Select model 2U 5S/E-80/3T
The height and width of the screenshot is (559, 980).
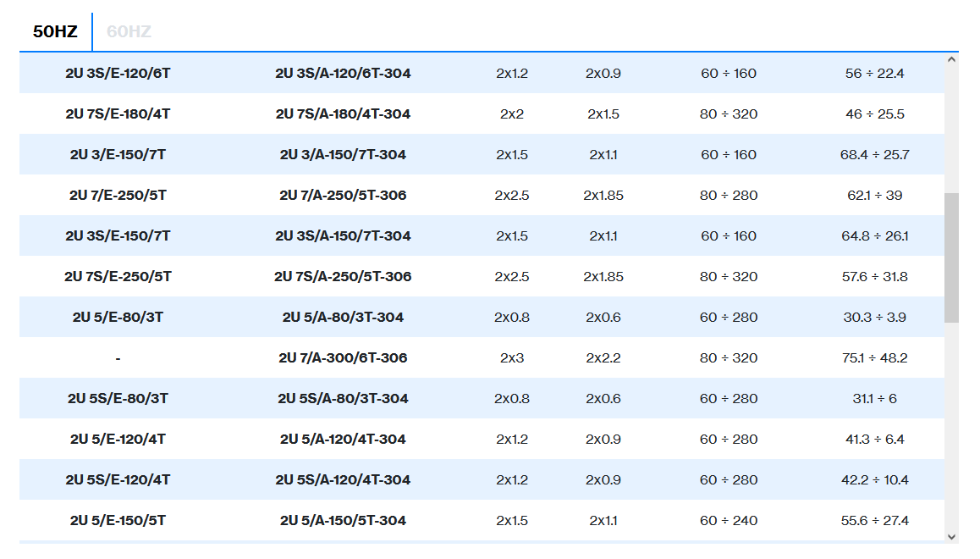(x=118, y=399)
